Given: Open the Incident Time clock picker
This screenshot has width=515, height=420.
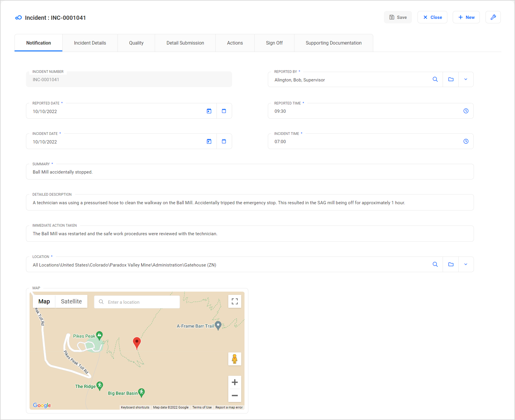Looking at the screenshot, I should pos(466,141).
